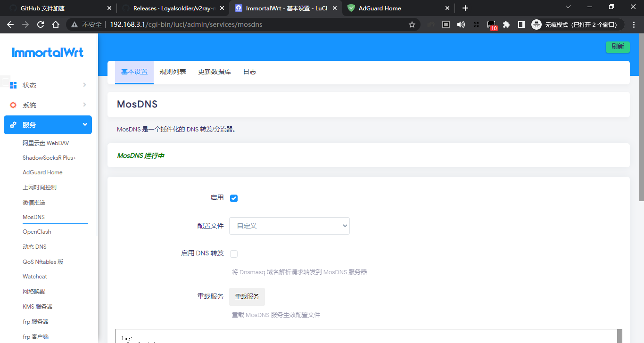This screenshot has height=343, width=644.
Task: Open the tab counter showing 10
Action: [492, 24]
